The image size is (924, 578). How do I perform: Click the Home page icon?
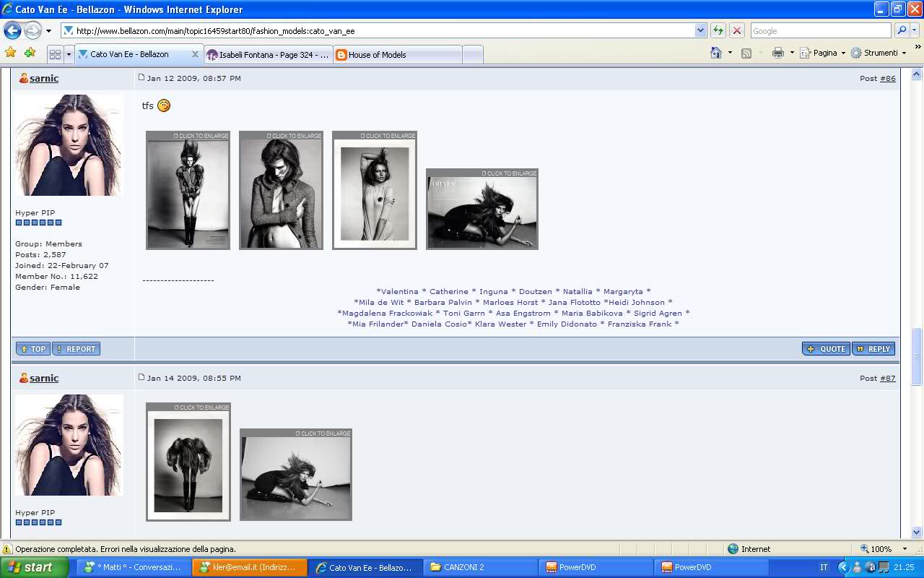[715, 53]
